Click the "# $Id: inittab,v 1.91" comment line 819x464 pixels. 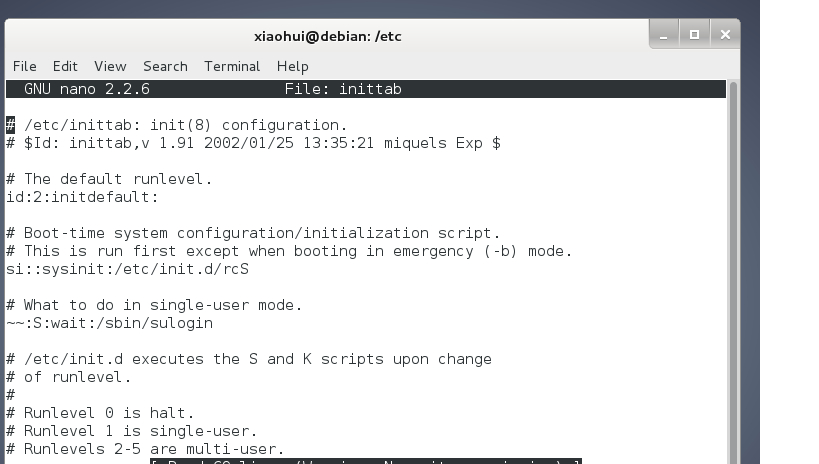253,143
